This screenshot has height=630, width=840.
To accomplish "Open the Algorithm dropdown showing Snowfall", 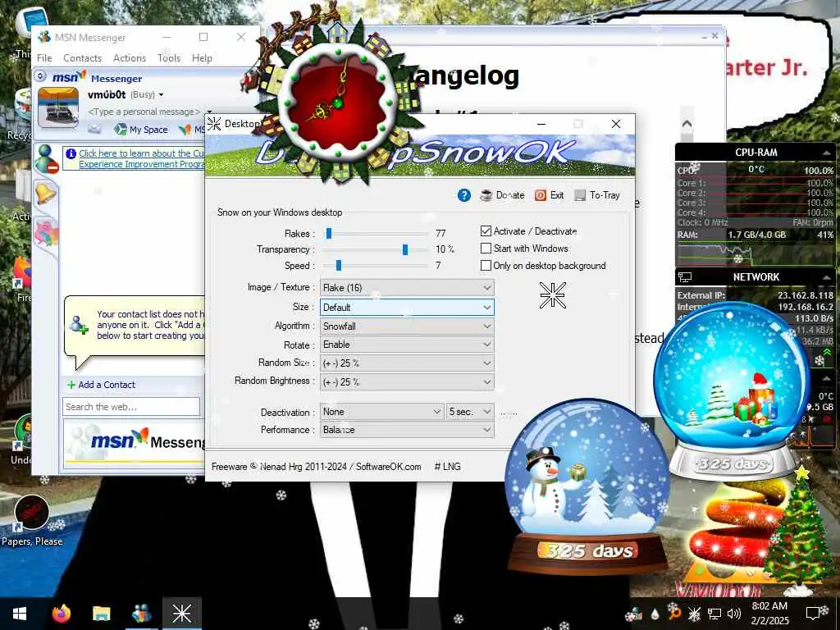I will pyautogui.click(x=407, y=326).
